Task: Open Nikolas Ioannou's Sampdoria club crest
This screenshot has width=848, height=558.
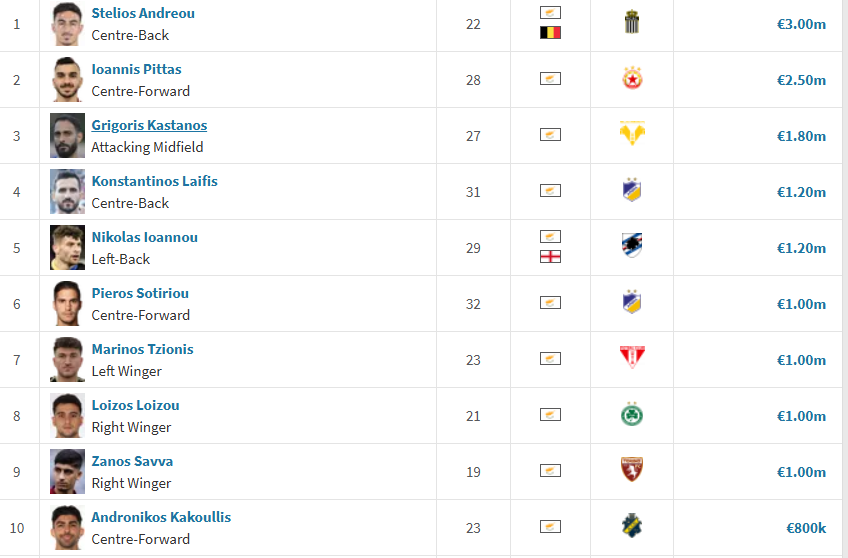Action: coord(632,245)
